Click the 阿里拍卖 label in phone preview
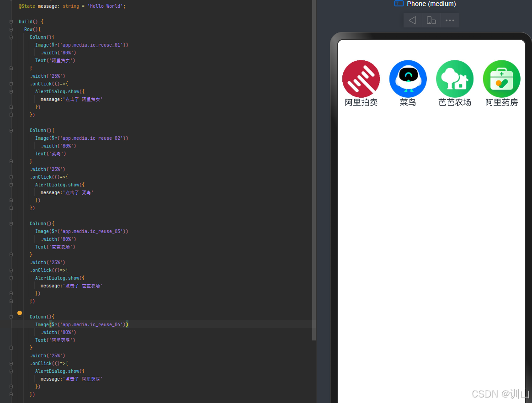The width and height of the screenshot is (532, 403). click(x=361, y=102)
